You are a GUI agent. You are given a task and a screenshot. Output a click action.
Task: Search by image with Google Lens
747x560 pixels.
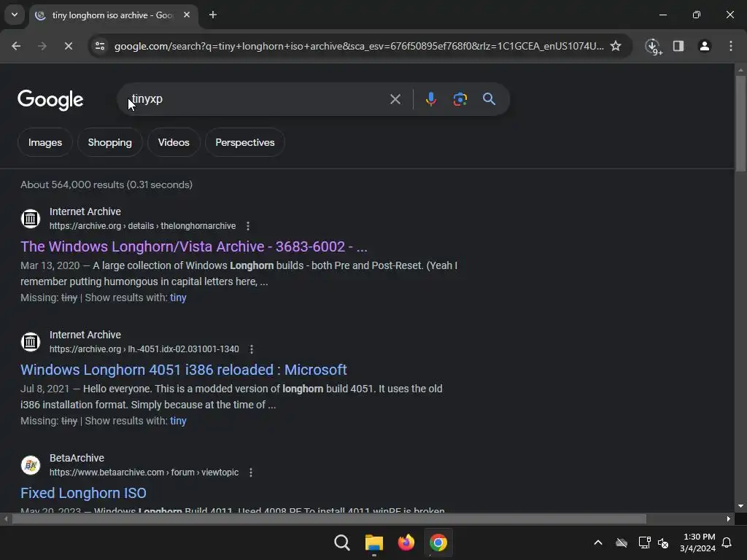pyautogui.click(x=460, y=99)
